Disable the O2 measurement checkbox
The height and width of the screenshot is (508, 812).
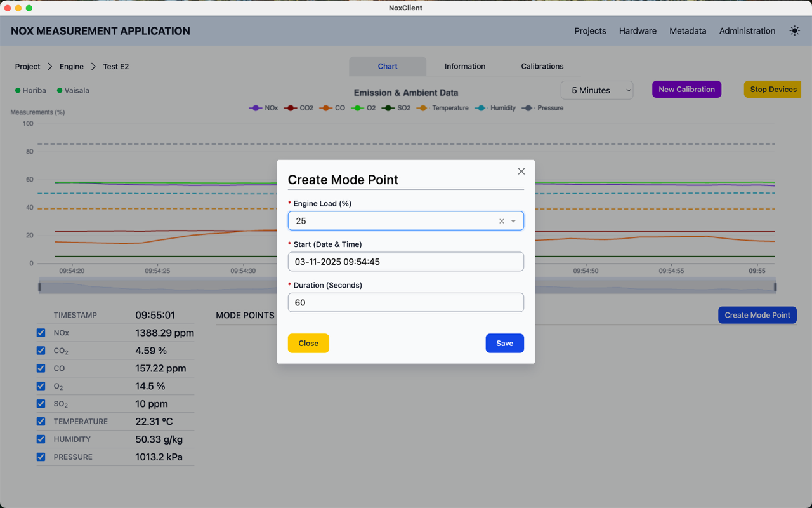41,386
